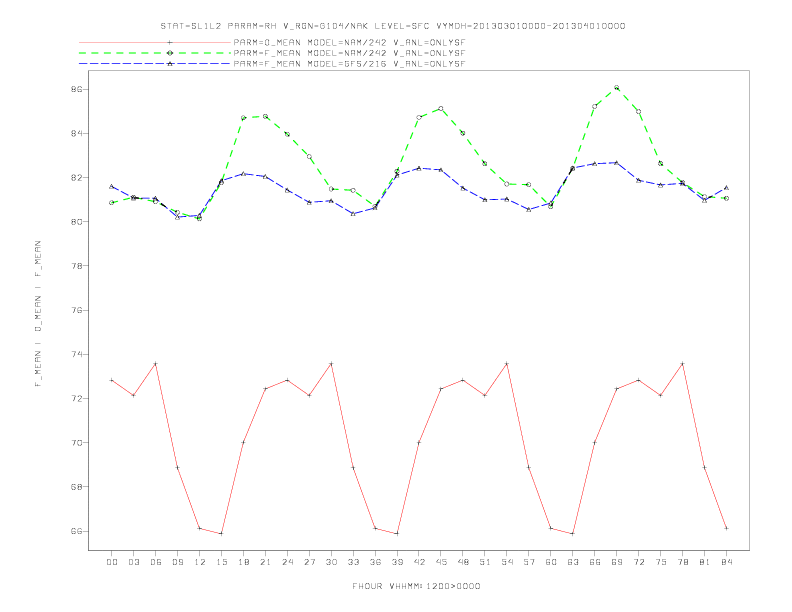The width and height of the screenshot is (792, 612).
Task: Click the y-axis tick label 80
Action: pyautogui.click(x=76, y=222)
